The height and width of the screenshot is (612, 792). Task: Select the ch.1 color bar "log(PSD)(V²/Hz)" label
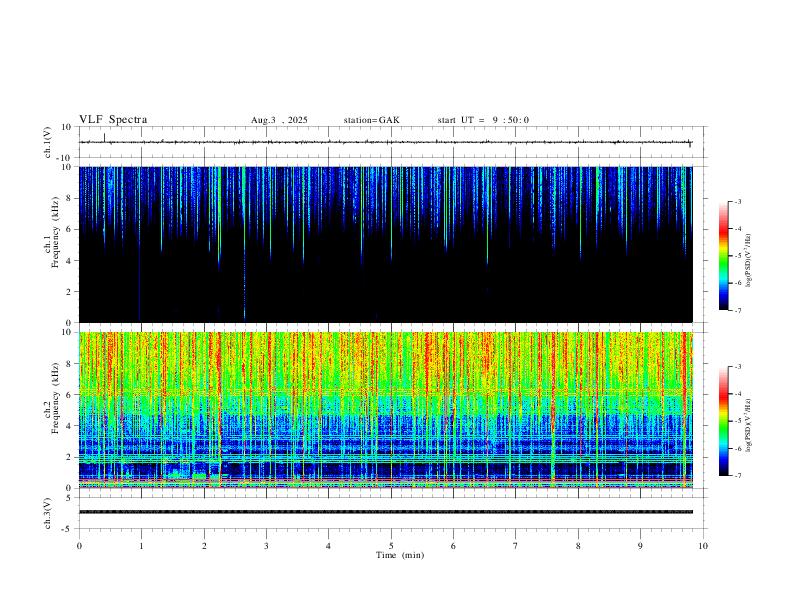coord(749,261)
